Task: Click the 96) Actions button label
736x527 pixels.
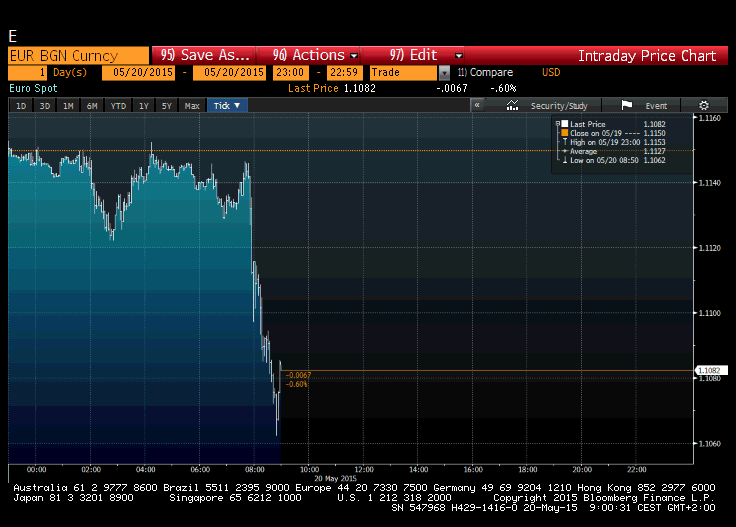Action: point(308,55)
